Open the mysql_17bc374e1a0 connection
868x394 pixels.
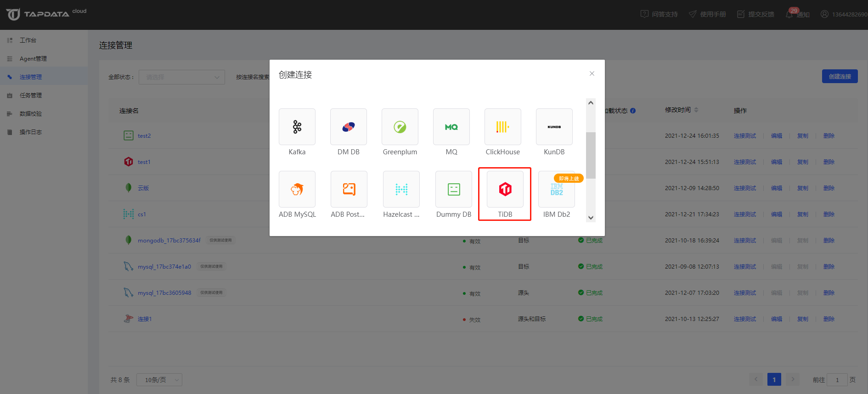coord(164,267)
